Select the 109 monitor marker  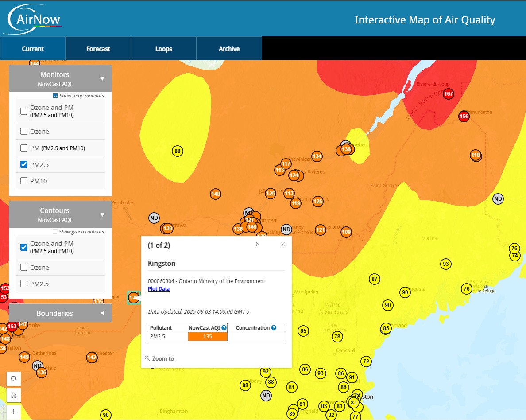click(x=346, y=232)
